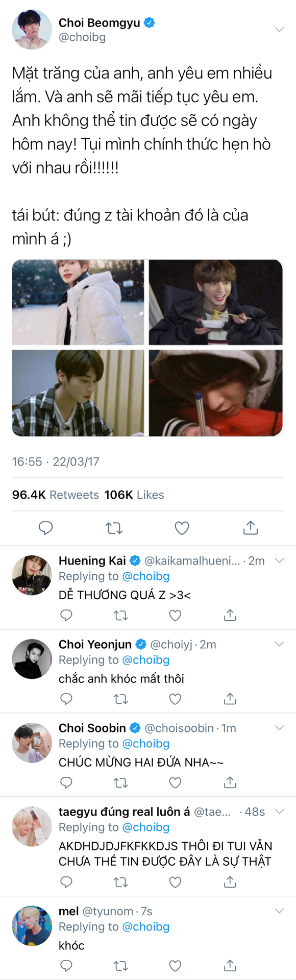The image size is (296, 980).
Task: Open the snowy white jacket photo
Action: coord(78,303)
